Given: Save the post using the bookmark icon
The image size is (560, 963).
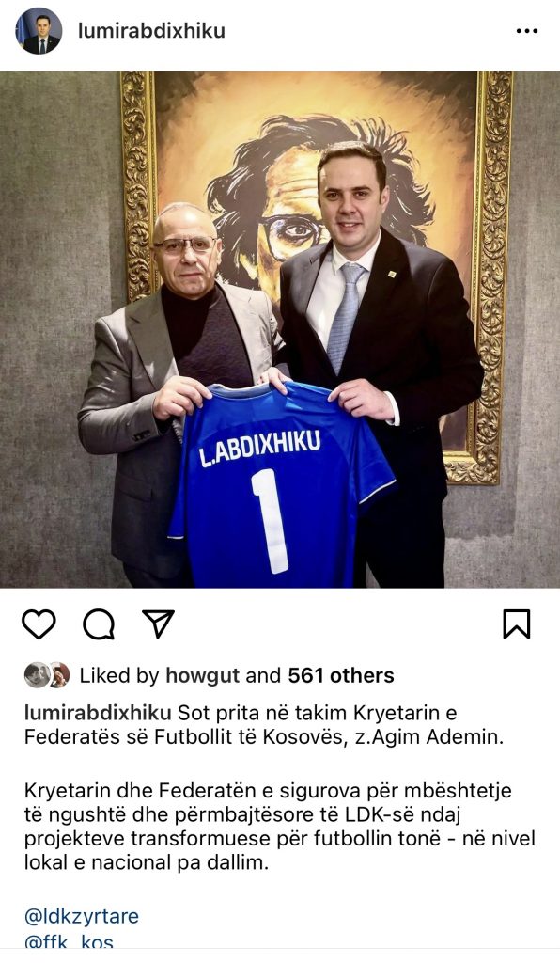Looking at the screenshot, I should coord(517,624).
